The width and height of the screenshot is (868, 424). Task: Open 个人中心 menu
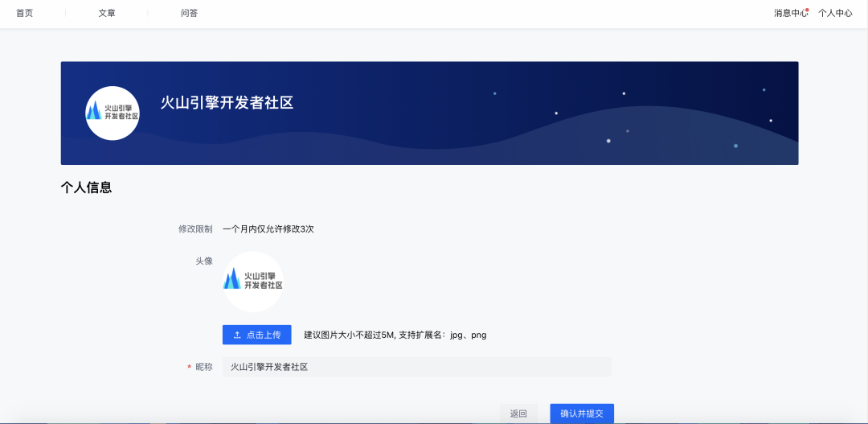click(x=835, y=14)
